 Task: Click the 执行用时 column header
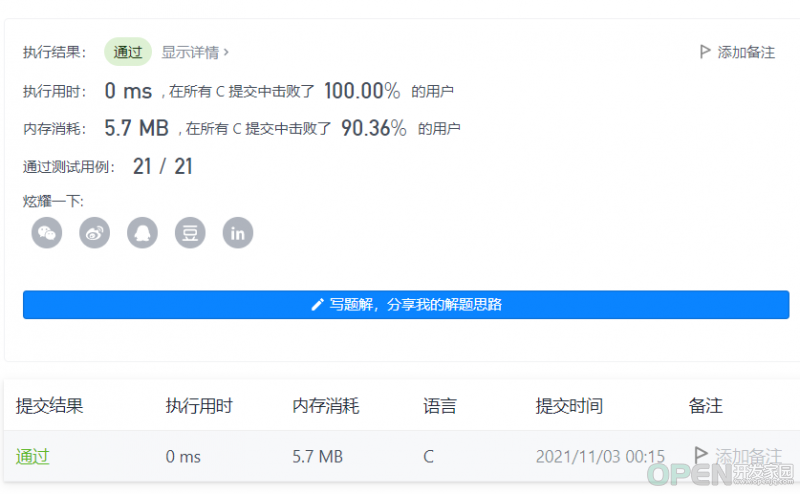199,406
